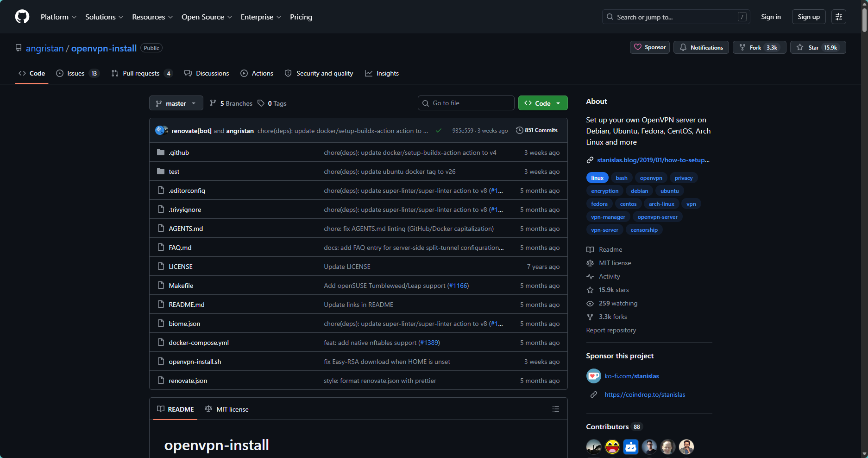Click the tag icon beside 0 Tags
The width and height of the screenshot is (868, 458).
click(261, 103)
